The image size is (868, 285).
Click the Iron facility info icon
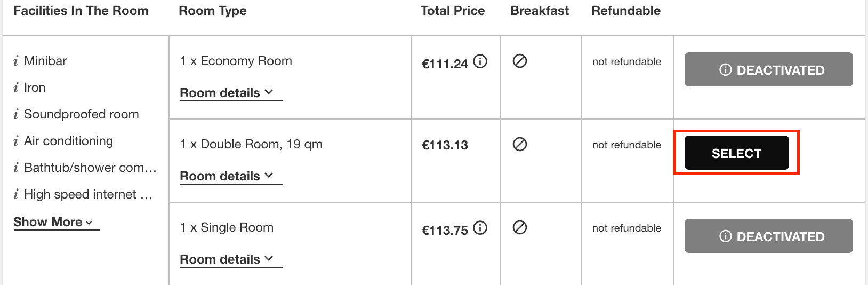pos(16,88)
